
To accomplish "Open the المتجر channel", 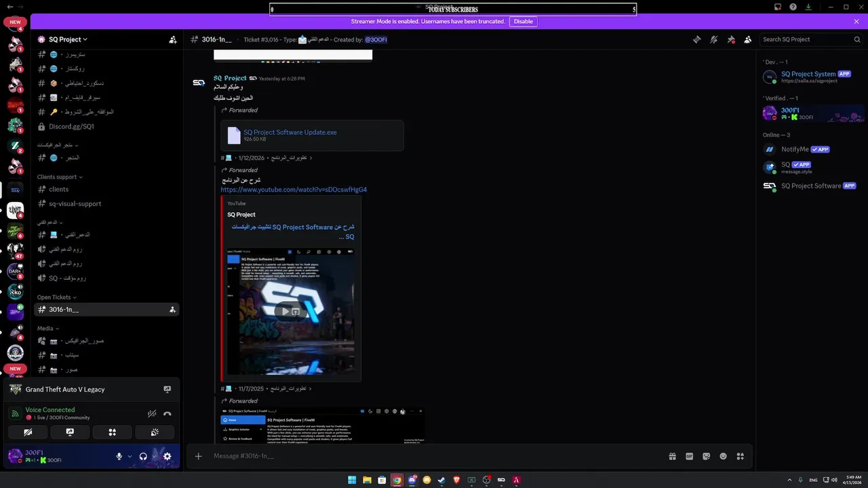I will 106,157.
